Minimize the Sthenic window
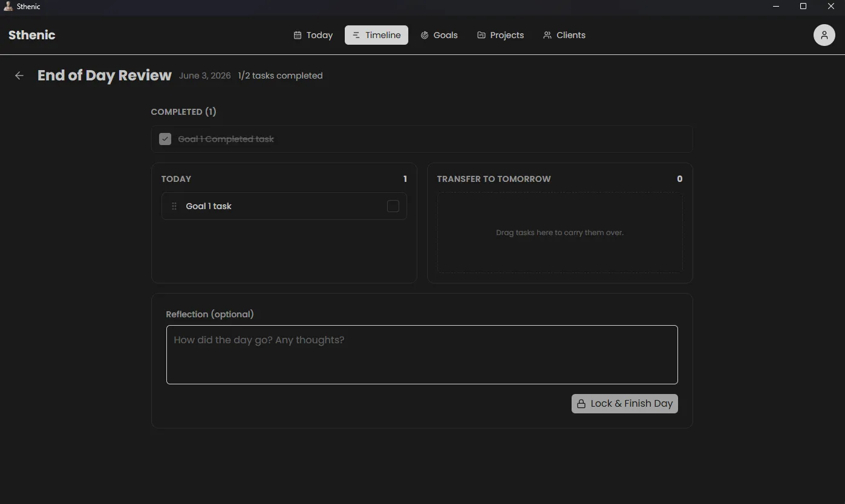Image resolution: width=845 pixels, height=504 pixels. point(776,7)
